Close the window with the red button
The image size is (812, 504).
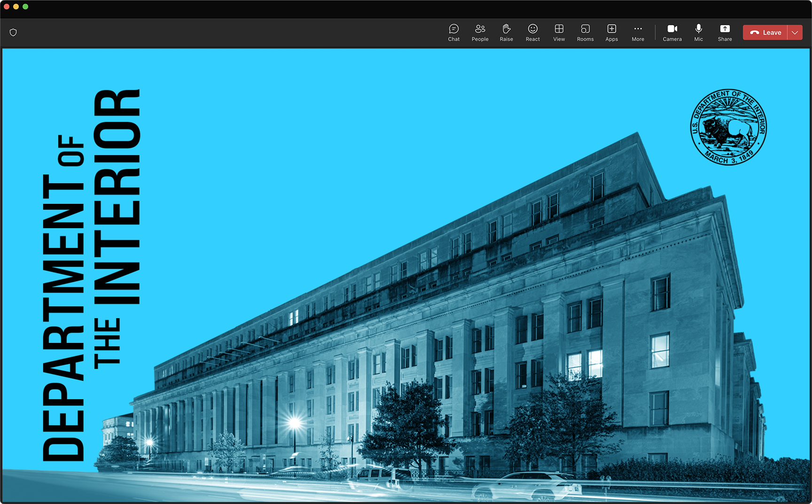point(7,7)
